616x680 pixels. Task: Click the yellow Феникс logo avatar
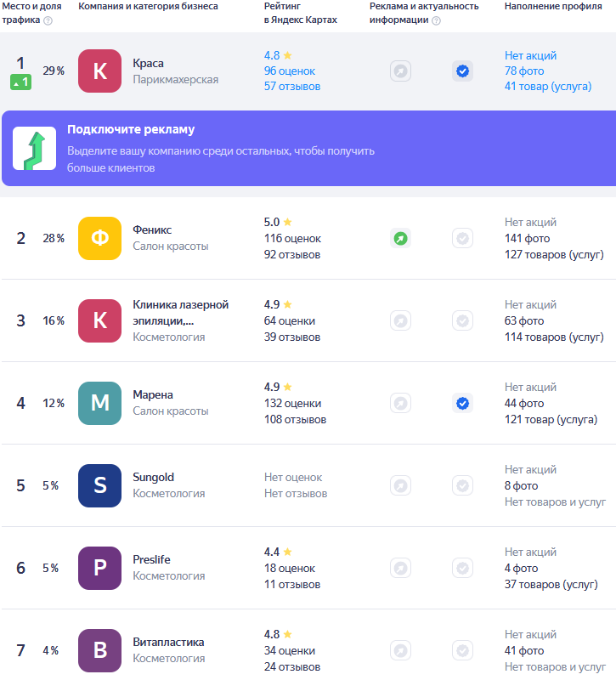pos(99,238)
